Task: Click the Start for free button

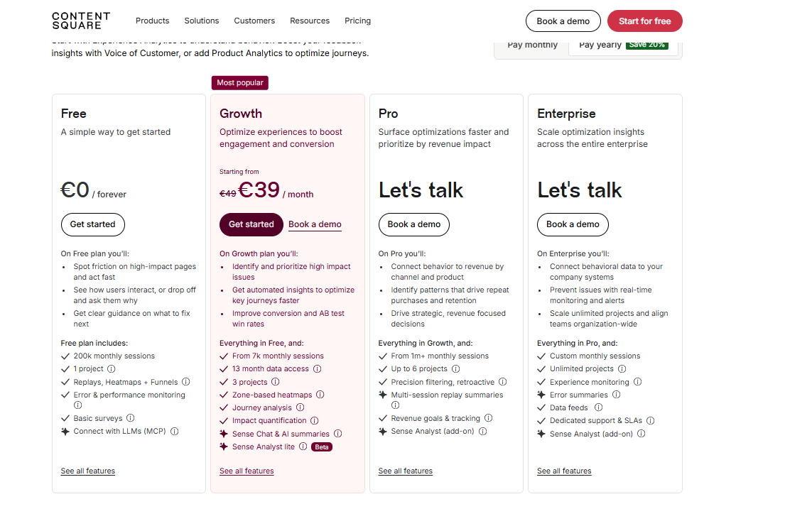Action: [x=645, y=21]
